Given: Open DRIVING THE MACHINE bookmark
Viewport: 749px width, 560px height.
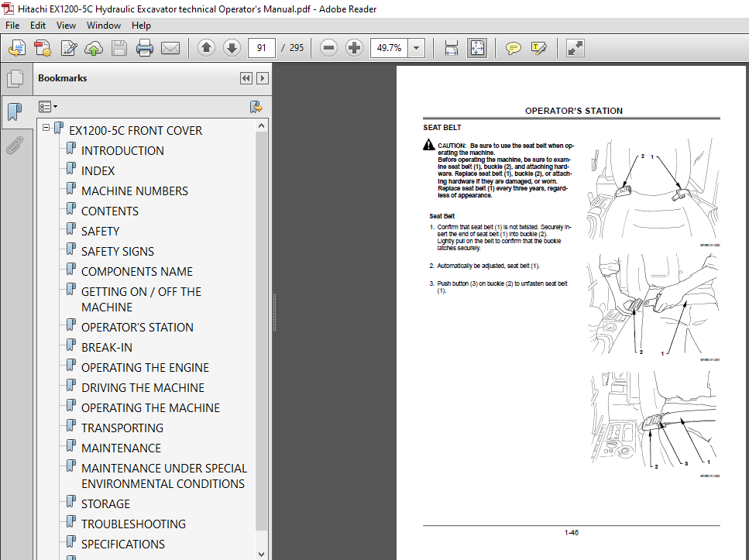Looking at the screenshot, I should tap(143, 387).
